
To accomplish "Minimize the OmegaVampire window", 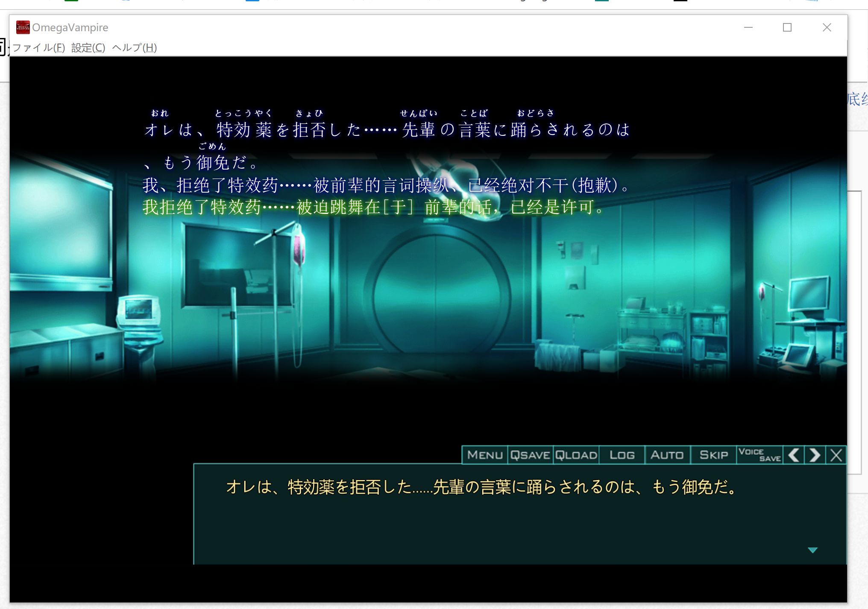I will pos(748,27).
